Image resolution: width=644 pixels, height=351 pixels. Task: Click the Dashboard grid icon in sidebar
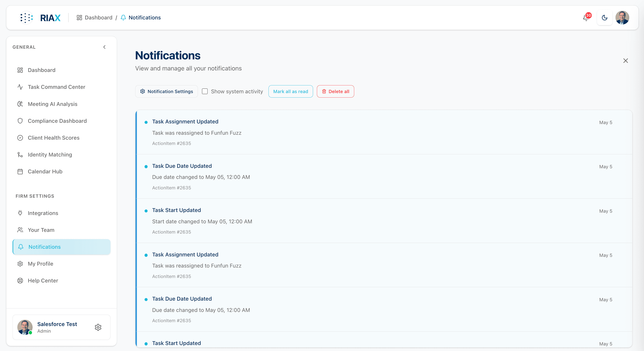tap(20, 70)
